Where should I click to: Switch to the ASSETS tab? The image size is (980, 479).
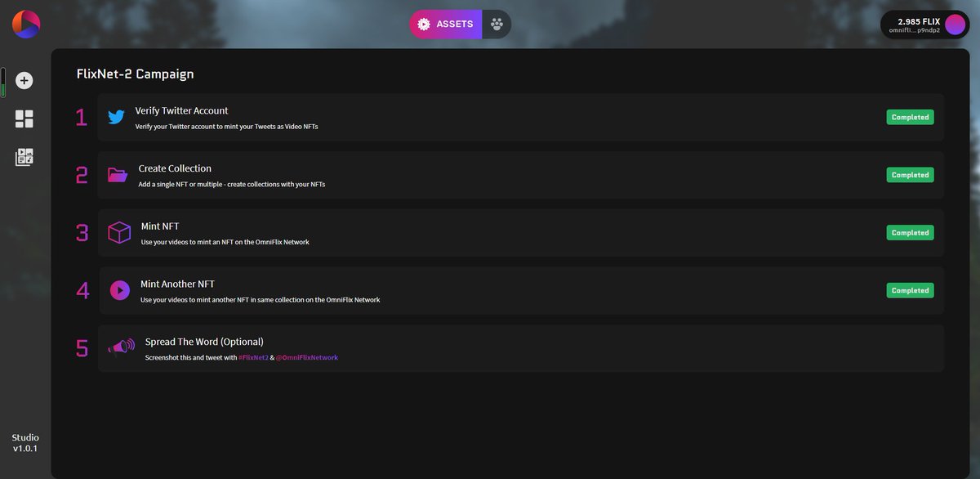point(446,24)
